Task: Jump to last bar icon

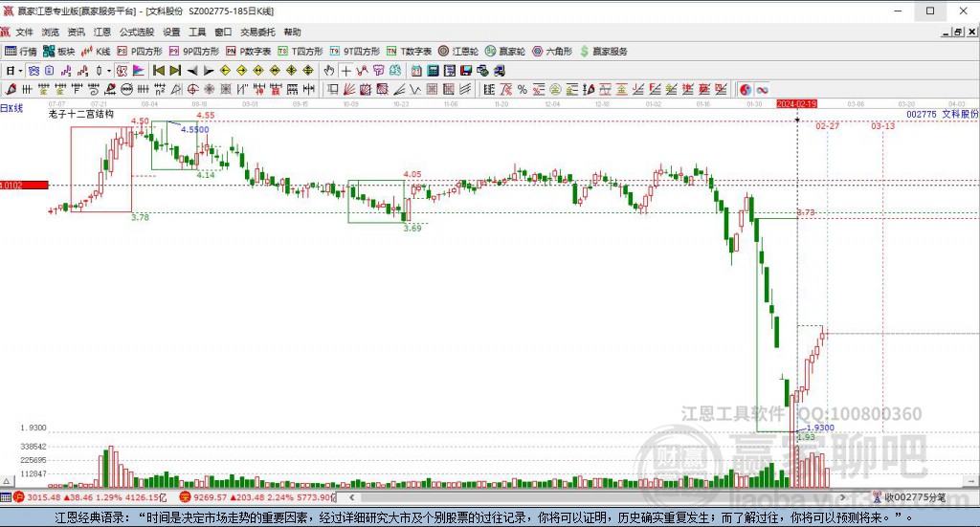Action: tap(175, 71)
